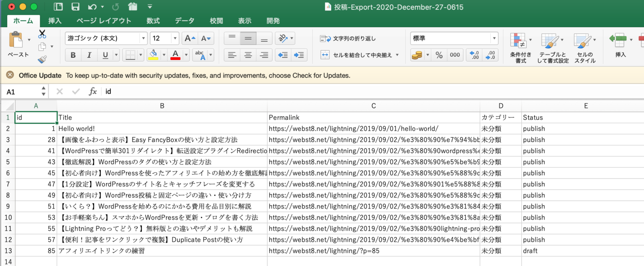The height and width of the screenshot is (266, 644).
Task: Switch to the データ ribbon tab
Action: click(184, 21)
